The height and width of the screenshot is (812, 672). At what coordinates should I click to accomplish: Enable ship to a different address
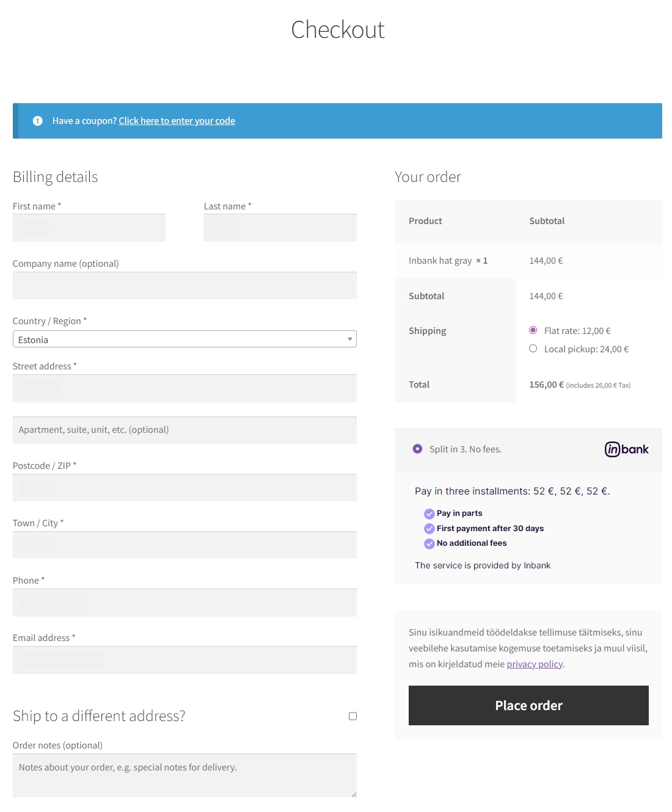pyautogui.click(x=352, y=716)
